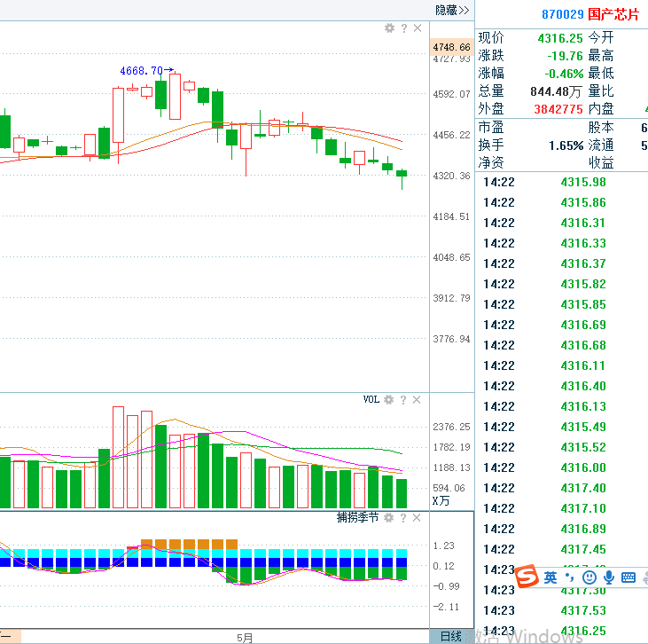The width and height of the screenshot is (648, 644).
Task: Open 捕捞季节 indicator settings gear
Action: tap(389, 517)
